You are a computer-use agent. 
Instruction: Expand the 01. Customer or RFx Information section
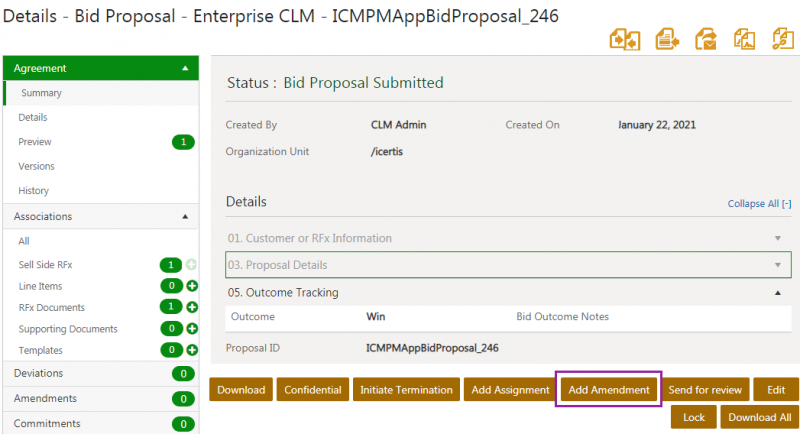pyautogui.click(x=777, y=238)
